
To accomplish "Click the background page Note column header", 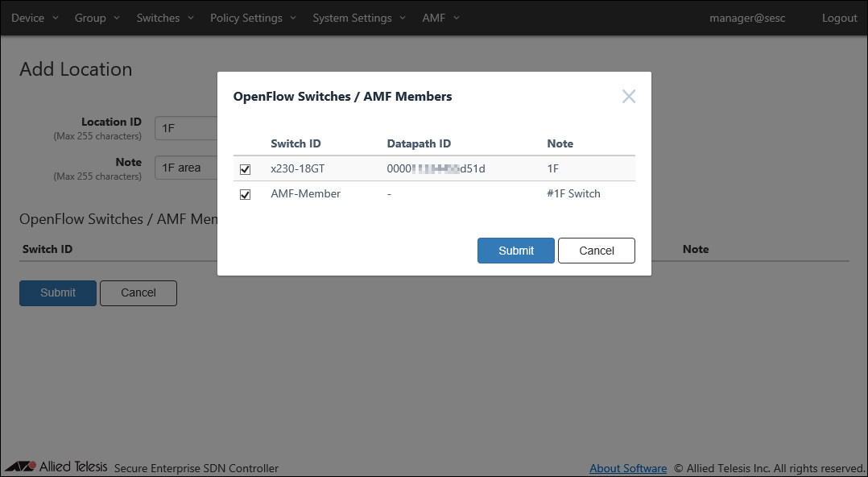I will click(x=696, y=249).
